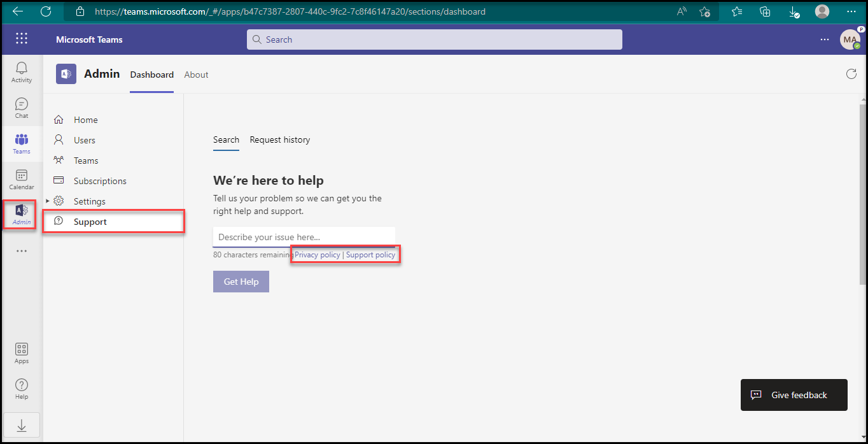Viewport: 868px width, 444px height.
Task: Open Activity in the Teams sidebar
Action: coord(22,72)
